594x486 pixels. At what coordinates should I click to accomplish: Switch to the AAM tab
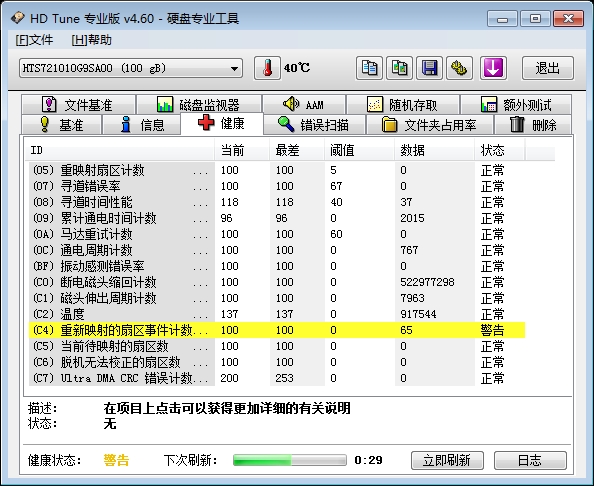(x=304, y=105)
